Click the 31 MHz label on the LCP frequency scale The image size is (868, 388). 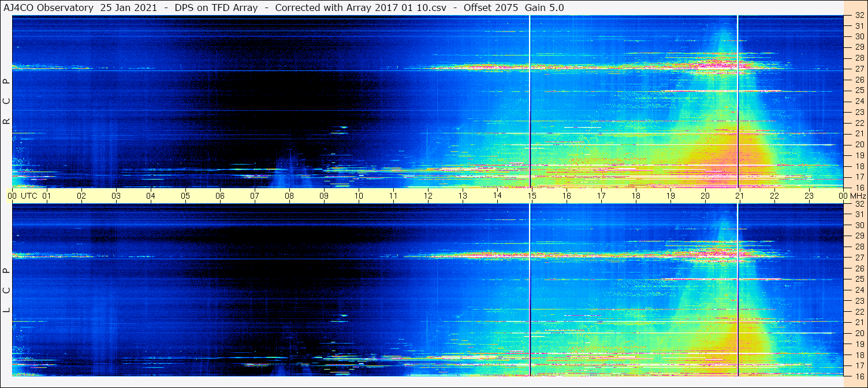tap(859, 214)
